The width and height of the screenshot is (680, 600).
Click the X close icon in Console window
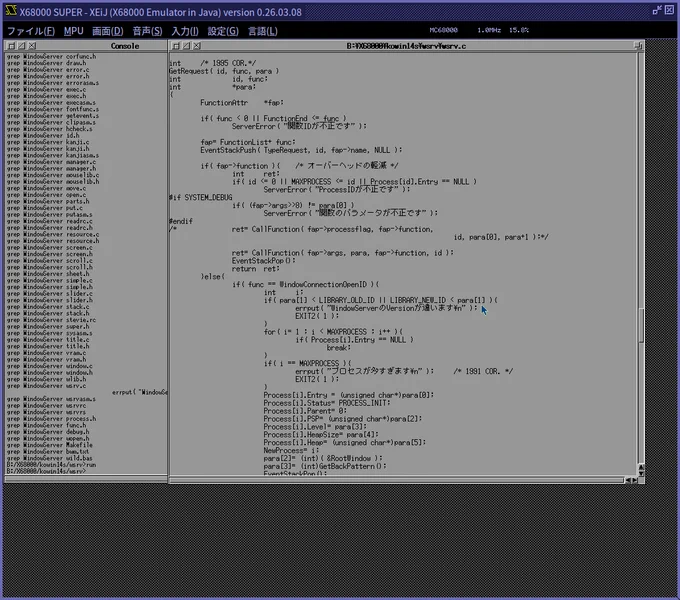coord(32,46)
